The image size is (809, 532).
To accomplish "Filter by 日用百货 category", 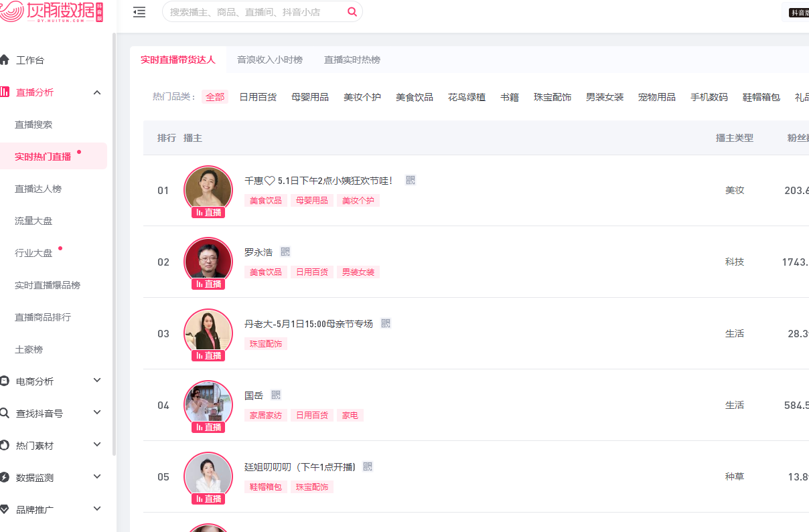I will 258,97.
